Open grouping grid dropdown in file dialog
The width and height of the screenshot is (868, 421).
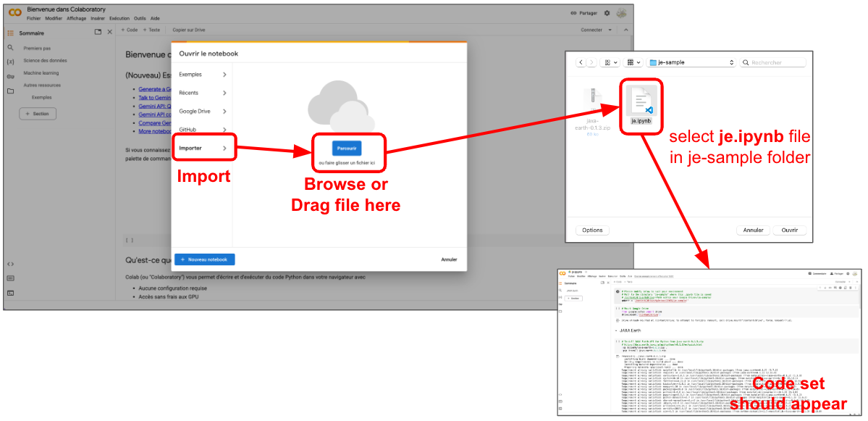coord(632,62)
